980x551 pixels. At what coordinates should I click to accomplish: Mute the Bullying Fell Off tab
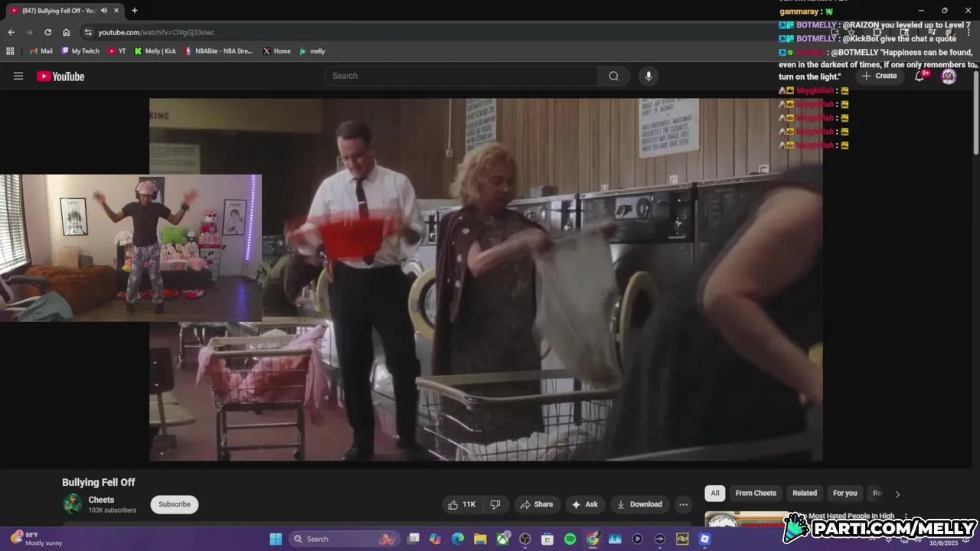click(103, 11)
